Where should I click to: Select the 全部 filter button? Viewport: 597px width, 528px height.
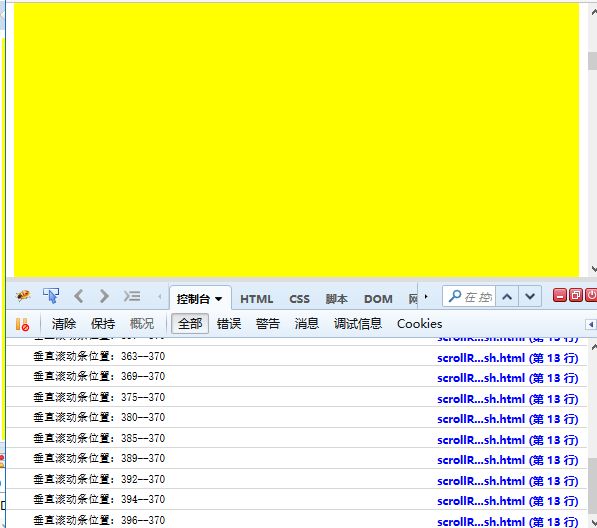tap(190, 324)
